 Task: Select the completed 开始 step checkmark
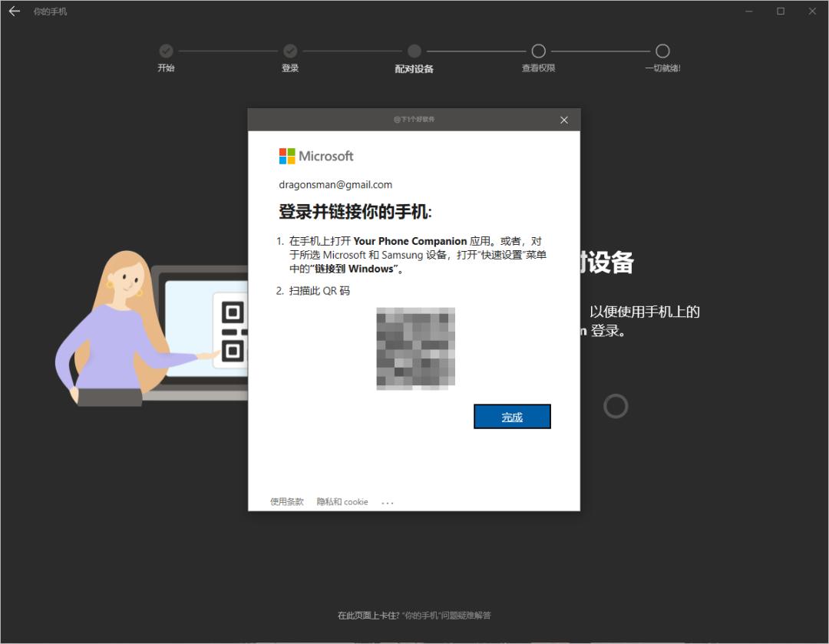[167, 52]
